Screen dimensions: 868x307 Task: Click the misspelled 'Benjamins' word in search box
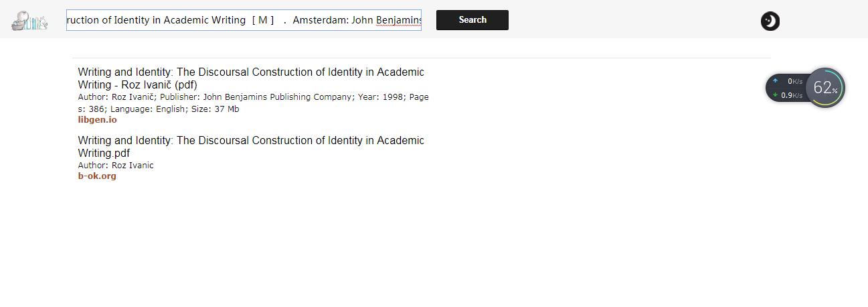[398, 20]
